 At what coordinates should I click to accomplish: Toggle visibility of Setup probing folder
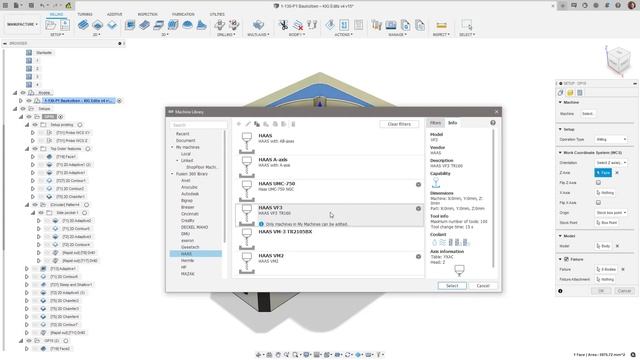coord(35,124)
